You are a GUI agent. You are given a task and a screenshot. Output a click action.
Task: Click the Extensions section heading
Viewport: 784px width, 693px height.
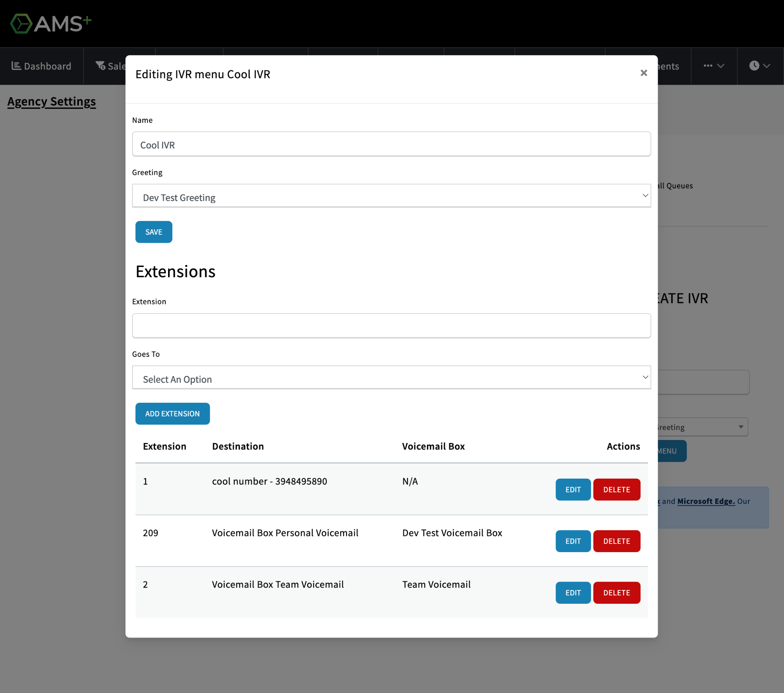[x=175, y=272]
